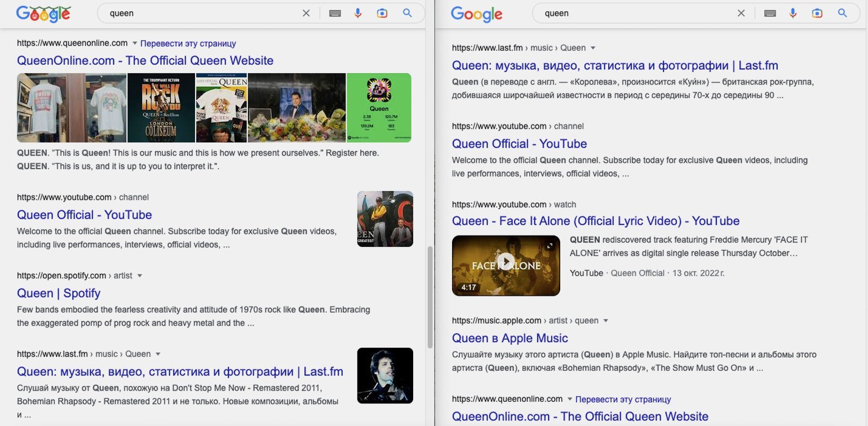Click the T-shirts shop window thumbnail
Image resolution: width=868 pixels, height=426 pixels.
point(72,108)
